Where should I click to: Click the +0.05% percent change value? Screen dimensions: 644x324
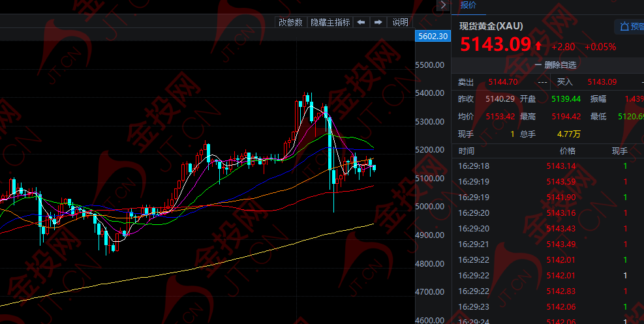tap(600, 47)
